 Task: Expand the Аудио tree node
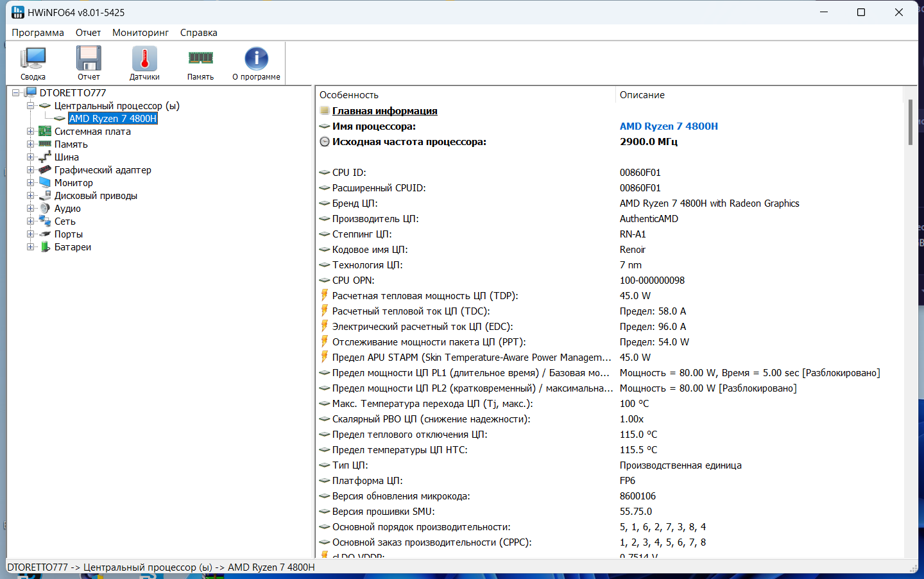pos(30,208)
